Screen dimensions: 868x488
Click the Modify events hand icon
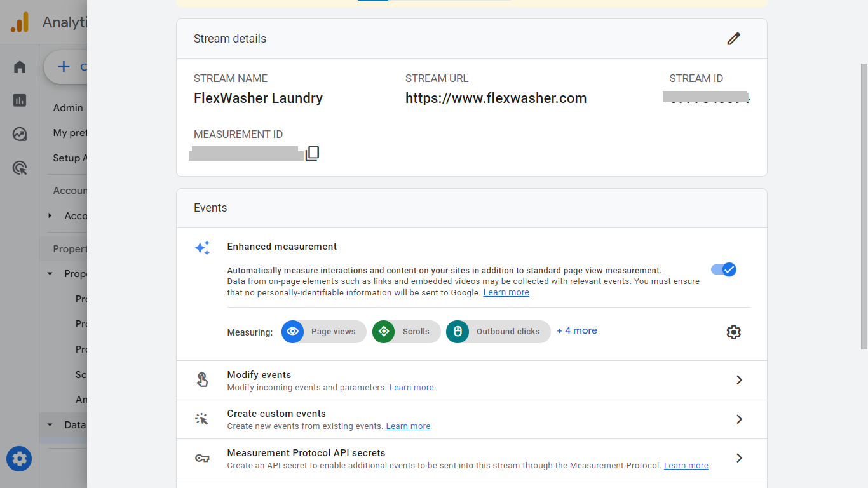(202, 380)
